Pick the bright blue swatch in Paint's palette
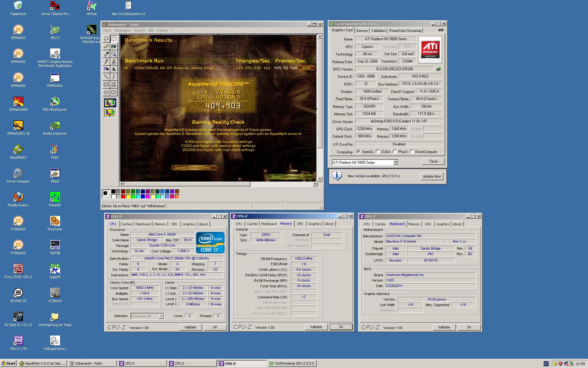The height and width of the screenshot is (368, 588). tap(143, 197)
